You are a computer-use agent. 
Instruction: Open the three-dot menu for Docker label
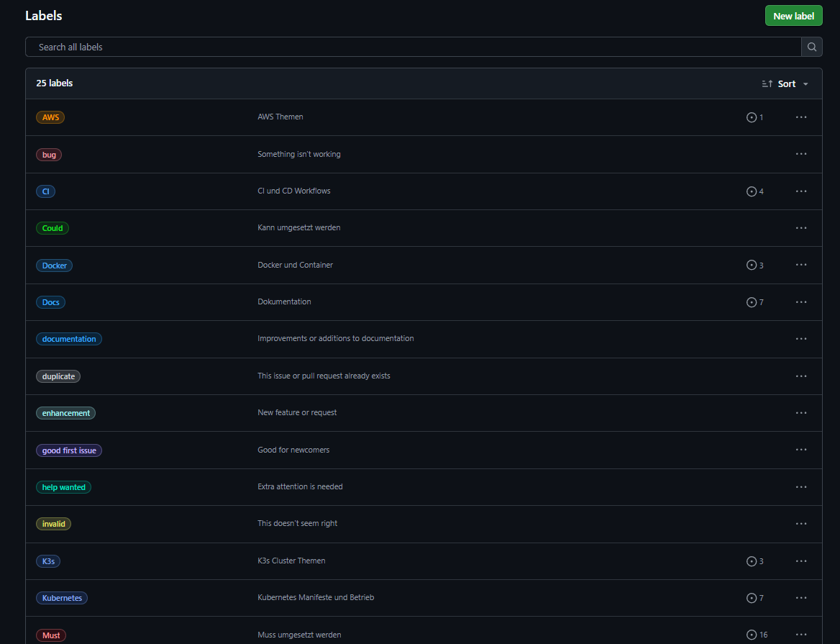[x=801, y=266]
